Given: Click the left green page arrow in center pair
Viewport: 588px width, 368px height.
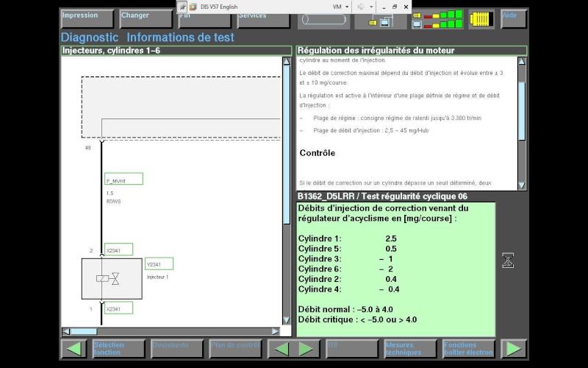Looking at the screenshot, I should 281,349.
